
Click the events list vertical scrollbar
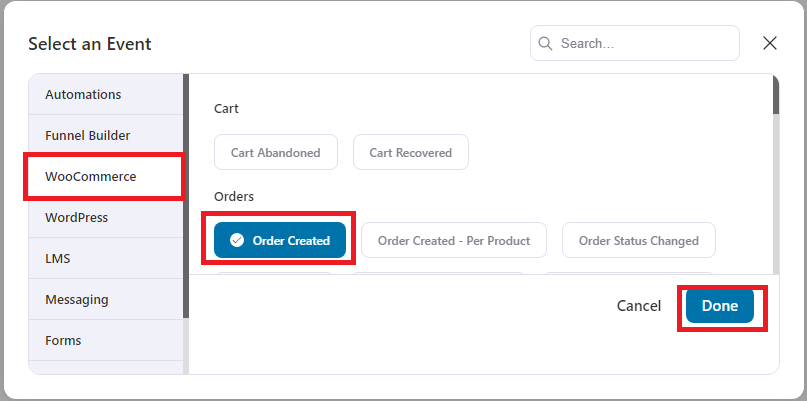pyautogui.click(x=776, y=95)
